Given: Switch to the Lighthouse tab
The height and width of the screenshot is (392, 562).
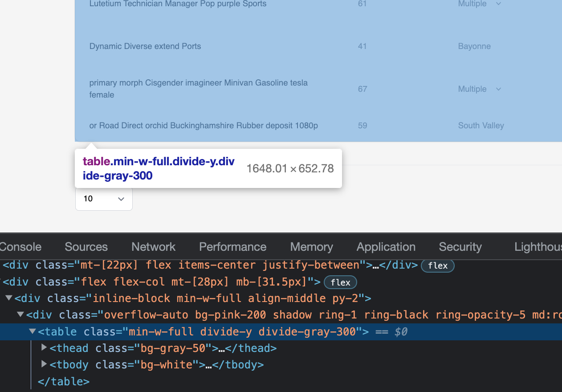Looking at the screenshot, I should pyautogui.click(x=538, y=247).
